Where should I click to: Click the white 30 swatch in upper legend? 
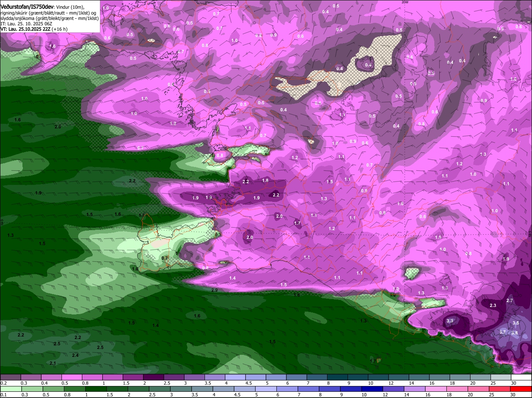[522, 377]
